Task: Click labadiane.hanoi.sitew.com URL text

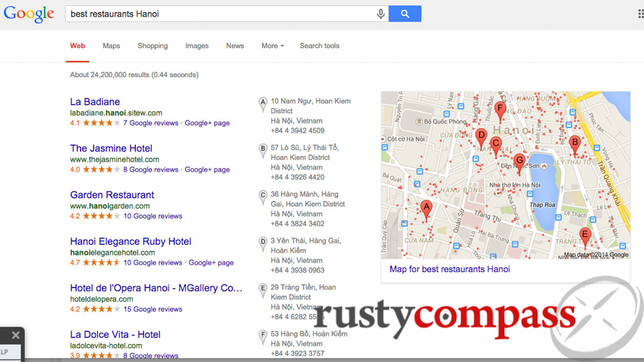Action: coord(116,113)
